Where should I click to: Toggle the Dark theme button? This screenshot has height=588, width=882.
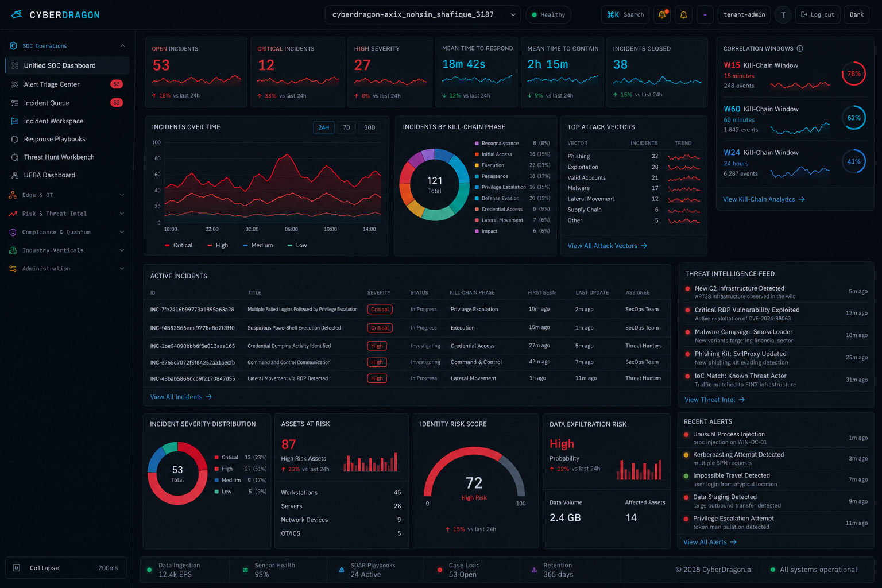856,15
